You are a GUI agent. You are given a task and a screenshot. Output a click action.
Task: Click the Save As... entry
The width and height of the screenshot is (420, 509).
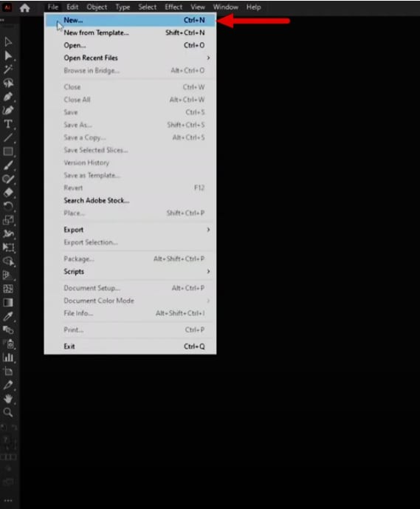[x=130, y=125]
